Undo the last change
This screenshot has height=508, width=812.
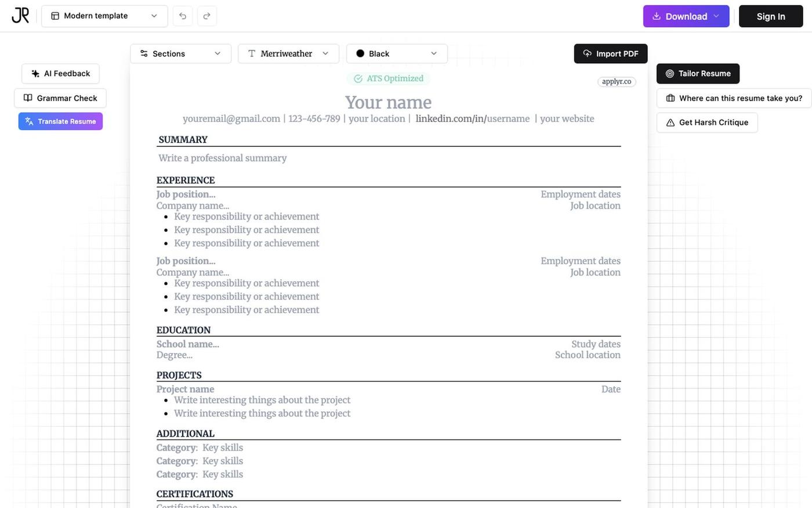tap(183, 16)
